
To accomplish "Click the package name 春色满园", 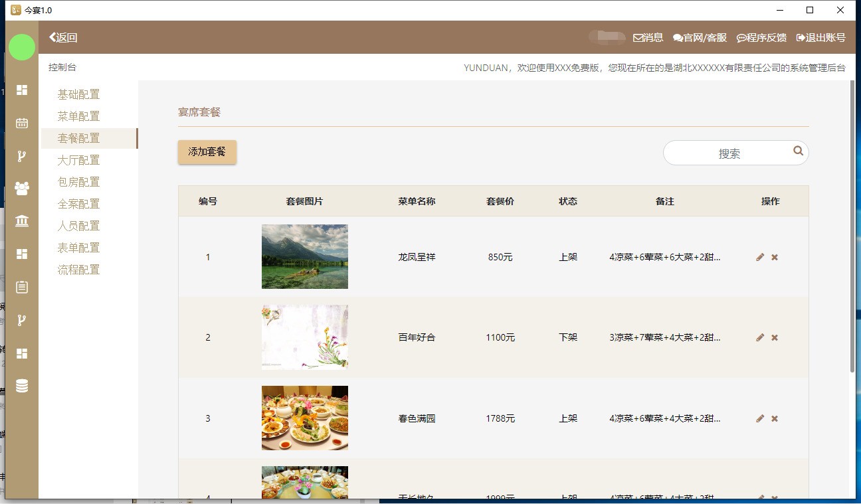I will [x=417, y=418].
